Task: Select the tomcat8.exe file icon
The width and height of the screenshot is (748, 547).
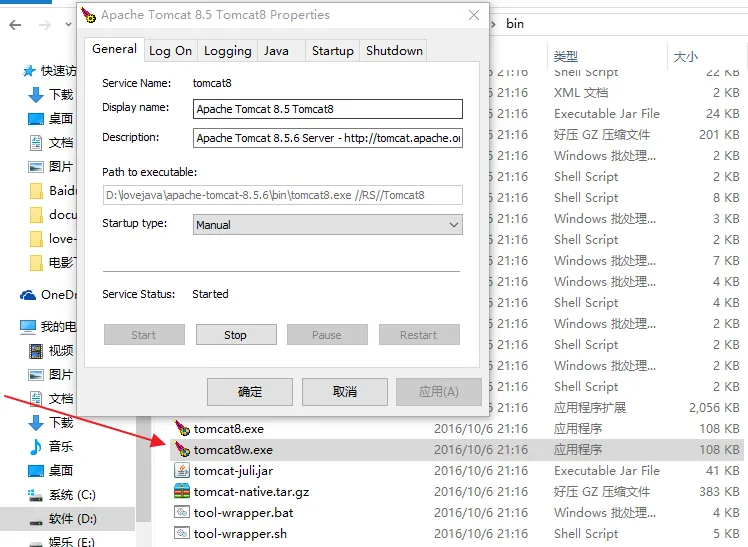Action: [x=182, y=428]
